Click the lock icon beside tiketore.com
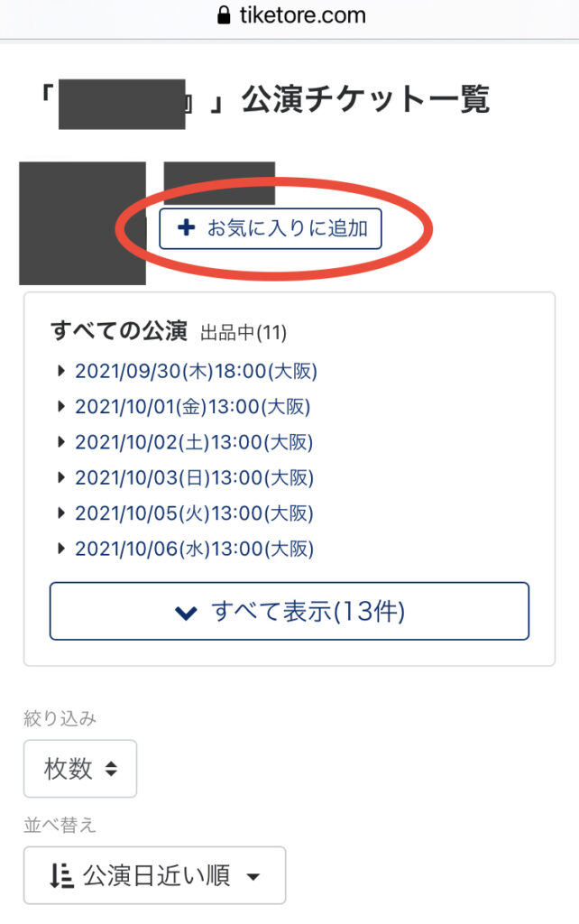The width and height of the screenshot is (579, 924). coord(224,14)
